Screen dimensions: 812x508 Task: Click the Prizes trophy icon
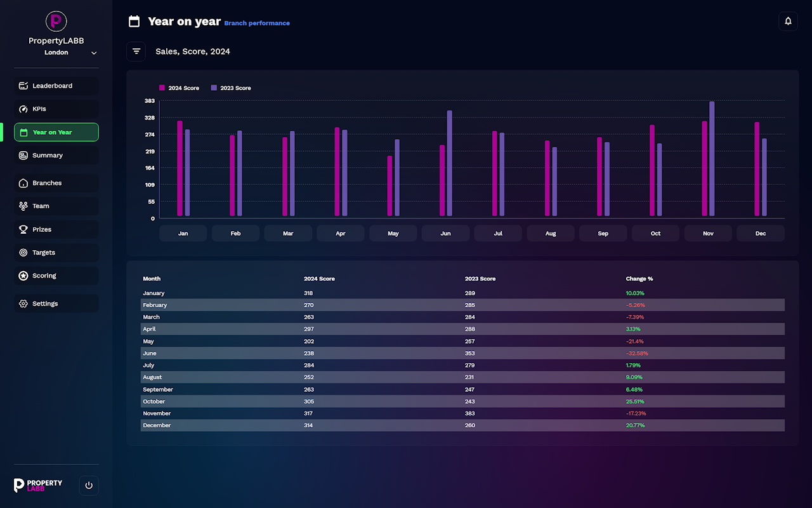pos(23,229)
